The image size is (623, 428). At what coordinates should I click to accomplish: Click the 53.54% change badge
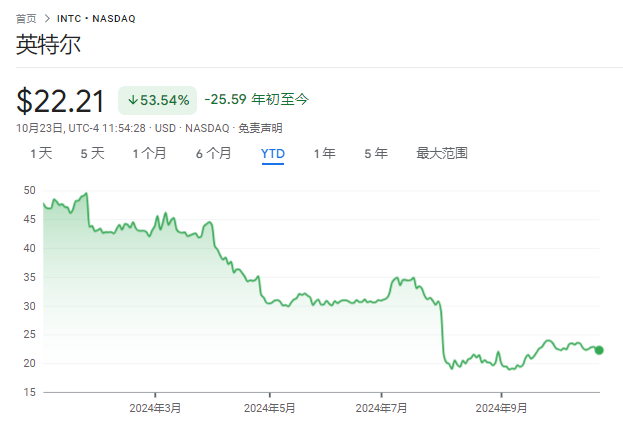pyautogui.click(x=156, y=100)
